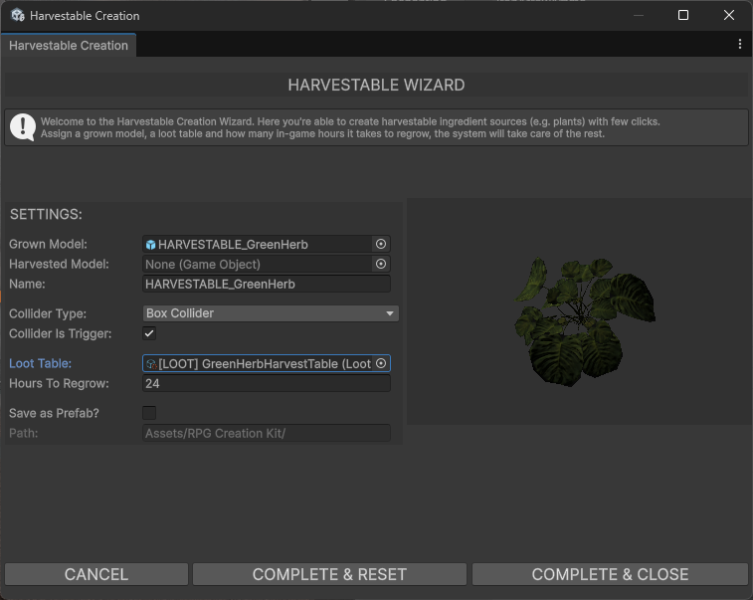Image resolution: width=753 pixels, height=600 pixels.
Task: Click the SETTINGS: heading
Action: click(46, 214)
